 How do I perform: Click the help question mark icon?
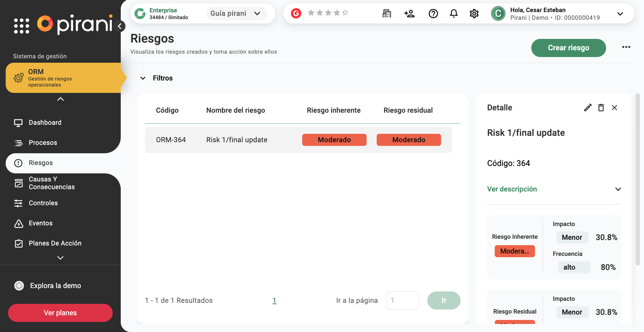click(433, 13)
